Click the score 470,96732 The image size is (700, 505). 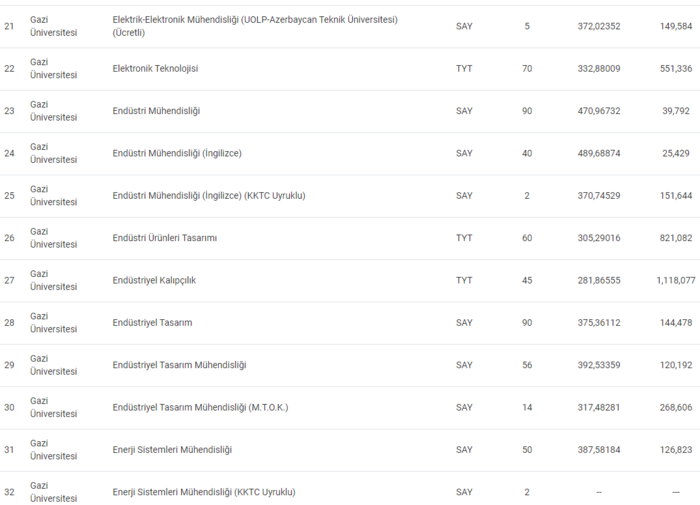[x=599, y=111]
